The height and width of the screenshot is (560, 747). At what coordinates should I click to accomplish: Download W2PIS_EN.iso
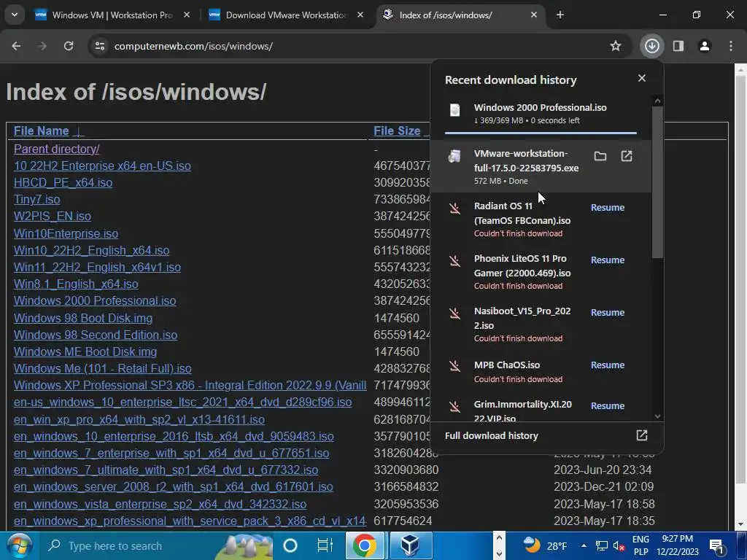click(53, 216)
